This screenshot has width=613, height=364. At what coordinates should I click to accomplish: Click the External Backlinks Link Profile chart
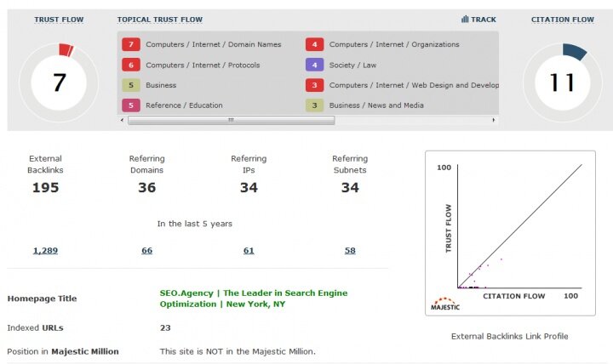[x=510, y=233]
